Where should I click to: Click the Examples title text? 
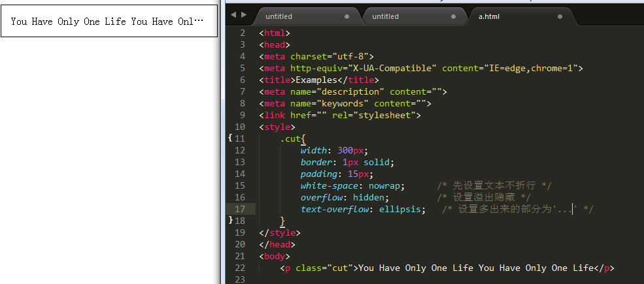(x=316, y=80)
